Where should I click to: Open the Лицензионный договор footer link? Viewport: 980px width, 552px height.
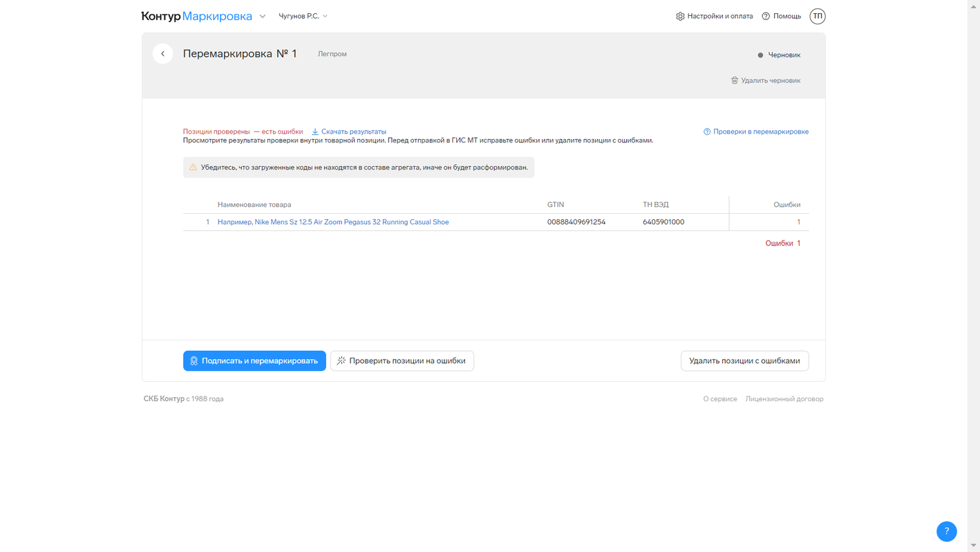coord(784,399)
